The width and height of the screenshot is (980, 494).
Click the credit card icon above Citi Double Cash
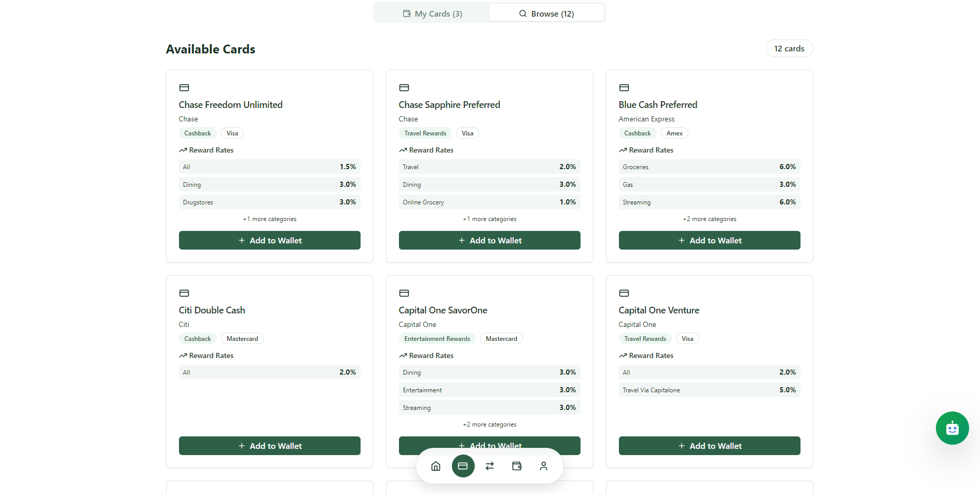coord(184,293)
